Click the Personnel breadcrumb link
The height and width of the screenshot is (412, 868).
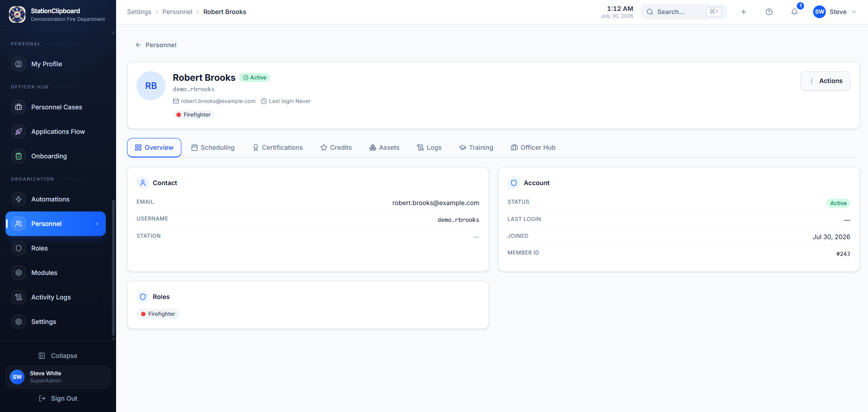point(177,12)
